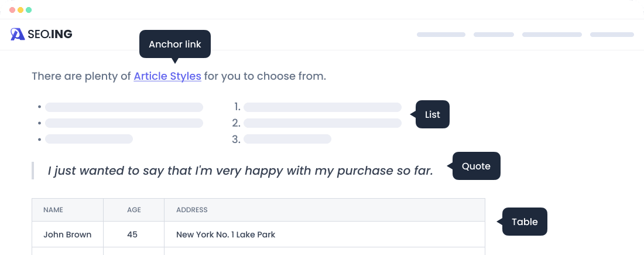Screen dimensions: 644x255
Task: Click the first numbered list item
Action: (x=322, y=107)
